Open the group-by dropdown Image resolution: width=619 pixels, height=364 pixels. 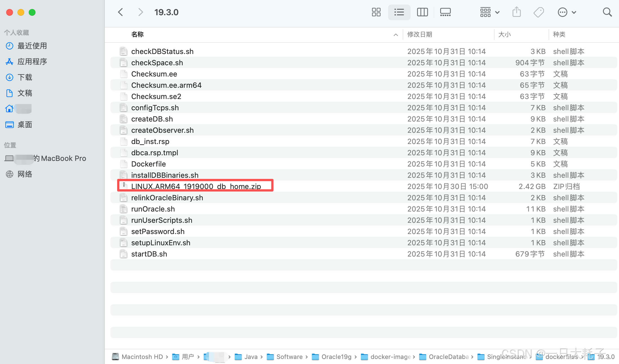point(490,12)
